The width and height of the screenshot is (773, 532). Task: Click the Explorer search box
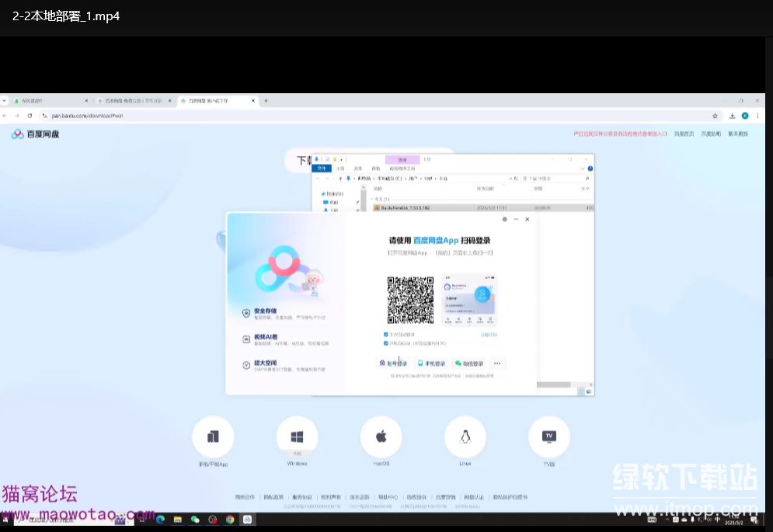pos(555,179)
